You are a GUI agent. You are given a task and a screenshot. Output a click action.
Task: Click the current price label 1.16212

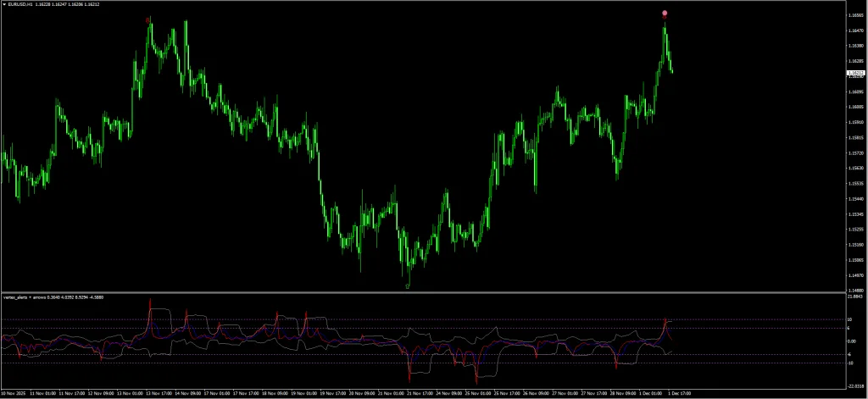tap(855, 74)
